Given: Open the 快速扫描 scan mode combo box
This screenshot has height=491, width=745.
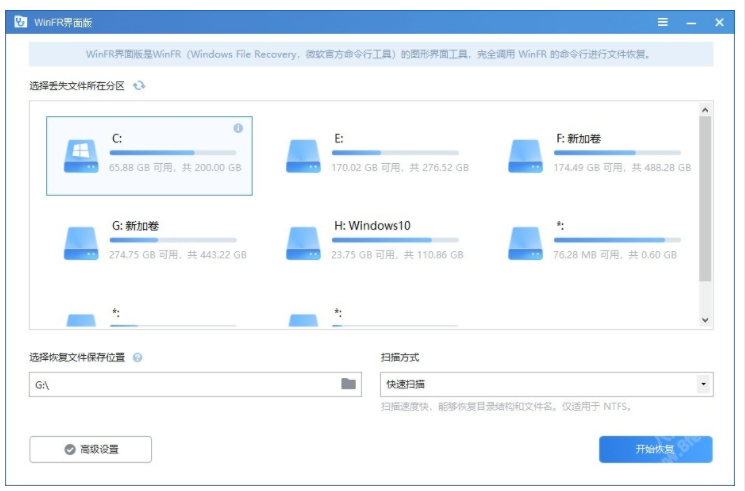Looking at the screenshot, I should pyautogui.click(x=538, y=384).
